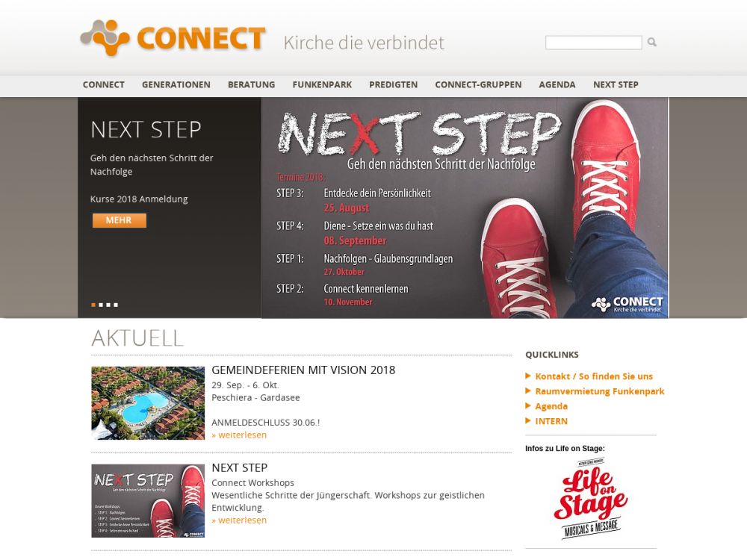Screen dimensions: 747x560
Task: Click arrow beside INTERN quicklink
Action: (x=528, y=420)
